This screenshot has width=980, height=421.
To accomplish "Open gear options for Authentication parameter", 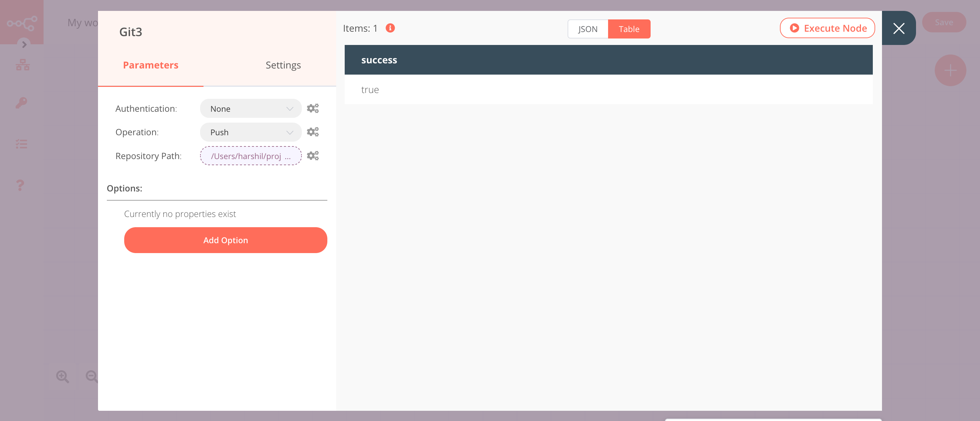I will coord(313,108).
